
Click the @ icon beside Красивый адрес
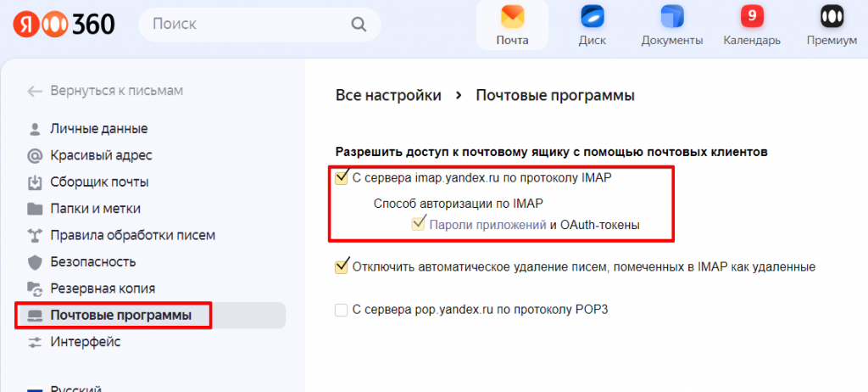34,156
